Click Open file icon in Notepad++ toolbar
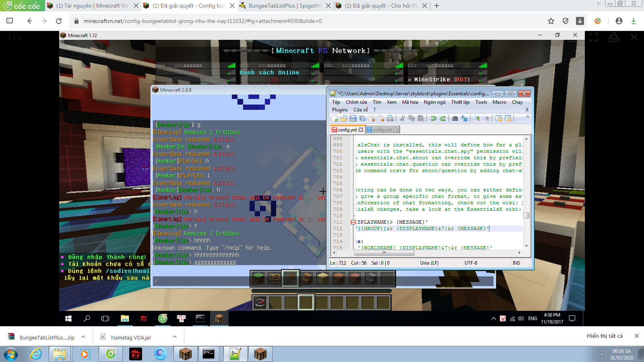 tap(344, 118)
